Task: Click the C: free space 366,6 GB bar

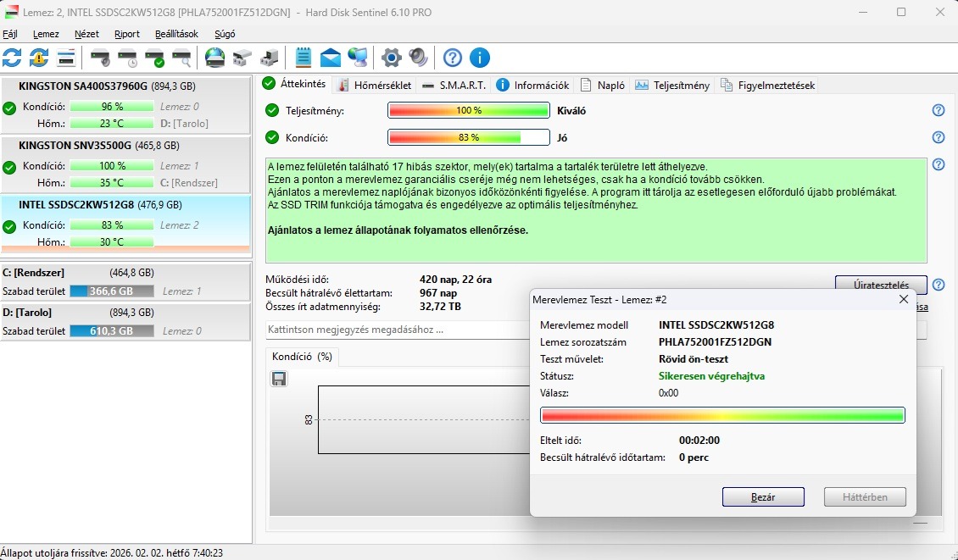Action: tap(112, 291)
